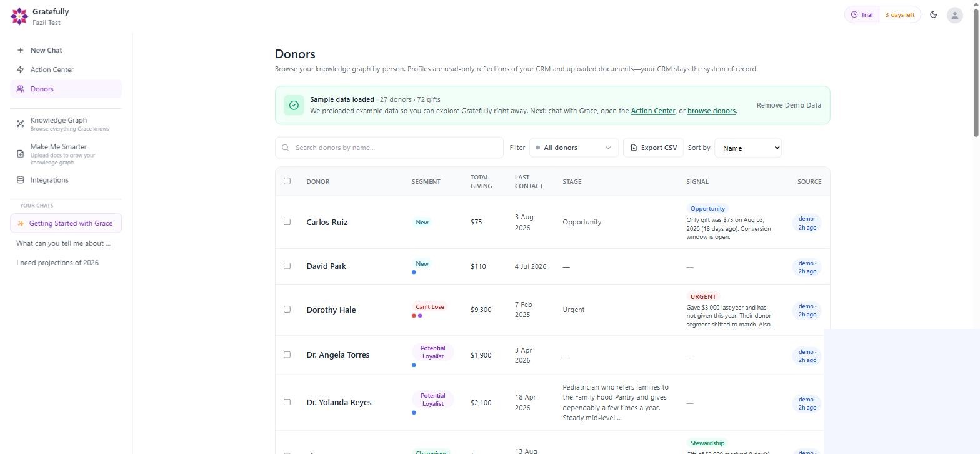
Task: Check the Dr. Yolanda Reyes row checkbox
Action: pos(287,402)
